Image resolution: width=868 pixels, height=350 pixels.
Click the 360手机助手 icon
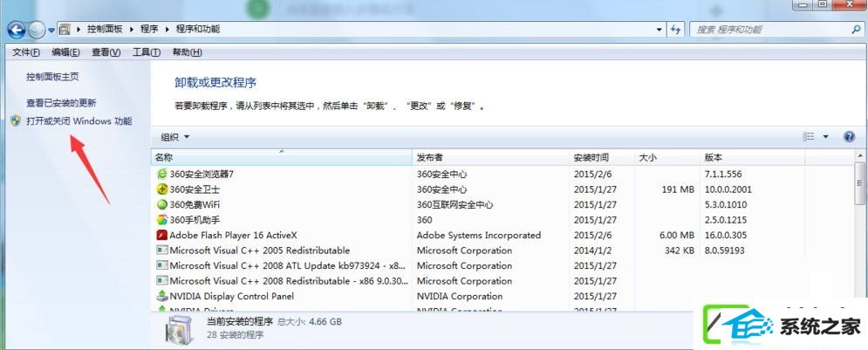coord(161,220)
